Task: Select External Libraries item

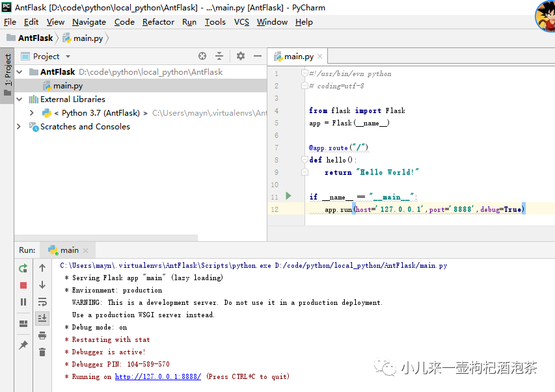Action: [73, 99]
